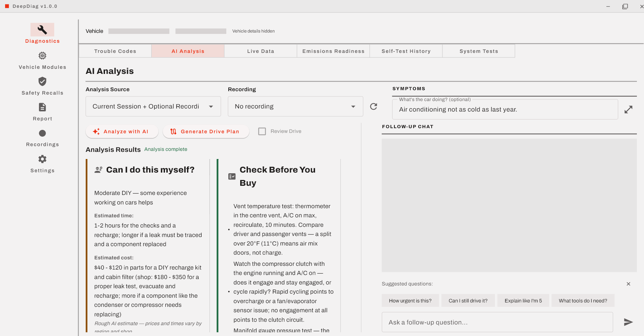
Task: Maximize the DeepDiag window
Action: pyautogui.click(x=625, y=6)
